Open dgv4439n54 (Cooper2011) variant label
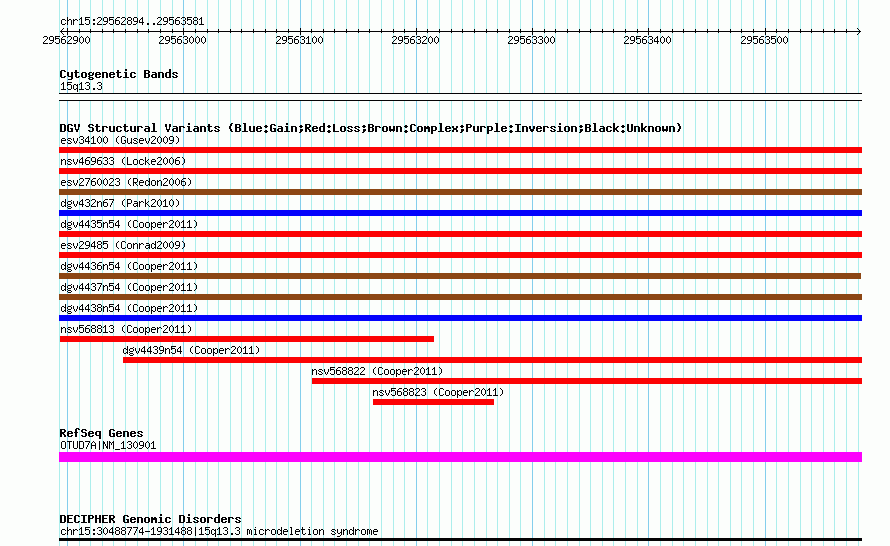This screenshot has width=890, height=546. pos(191,350)
